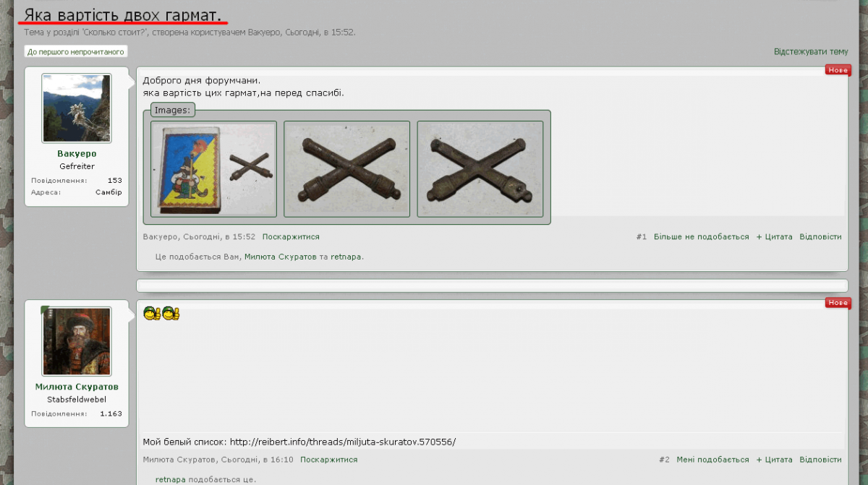
Task: Open the third crossed cannons thumbnail
Action: pyautogui.click(x=480, y=168)
